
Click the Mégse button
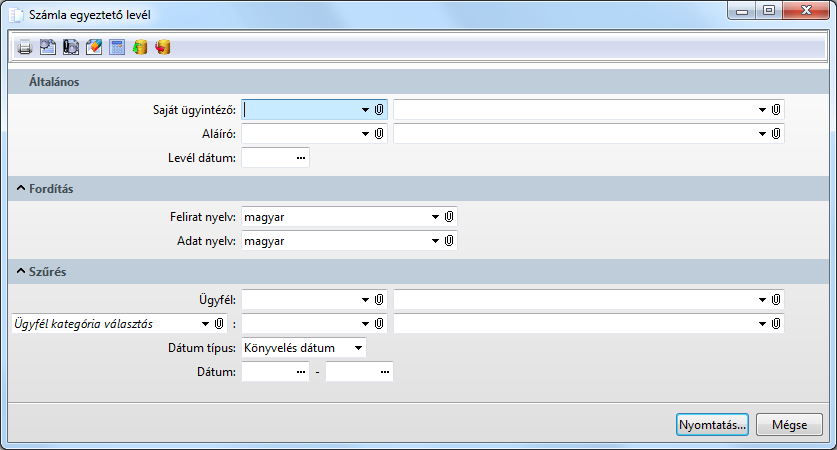(789, 424)
